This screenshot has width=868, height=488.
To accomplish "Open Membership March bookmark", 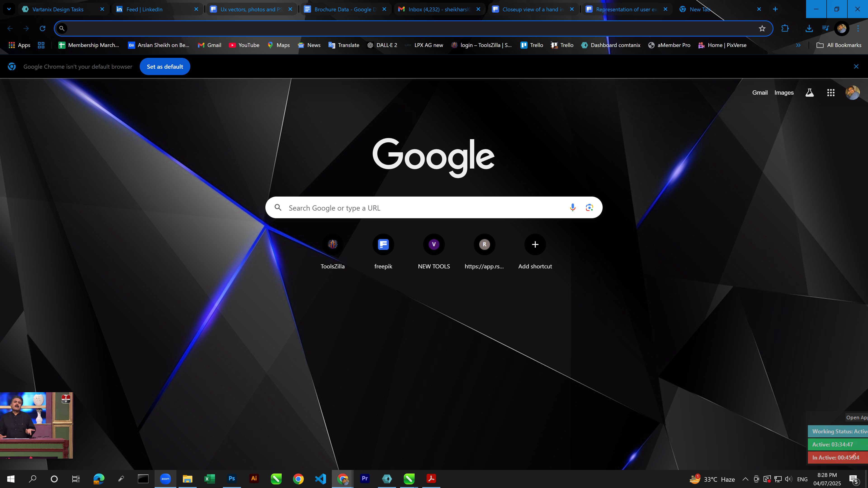I will (89, 45).
